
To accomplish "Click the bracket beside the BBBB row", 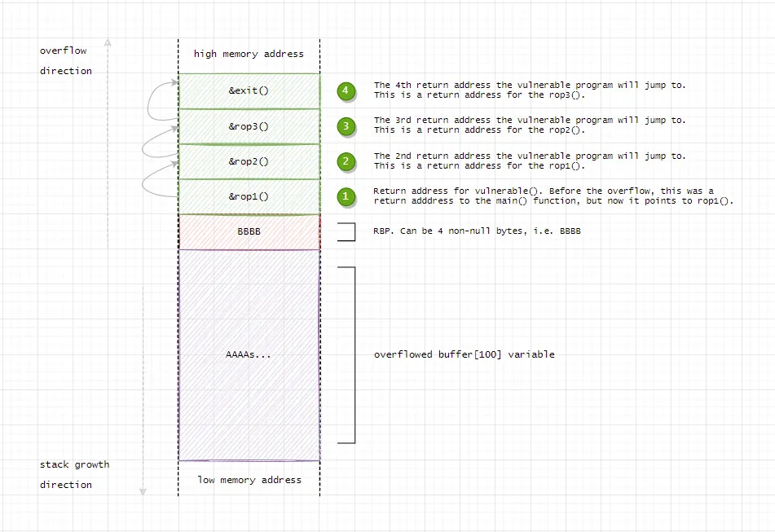I will (x=346, y=231).
